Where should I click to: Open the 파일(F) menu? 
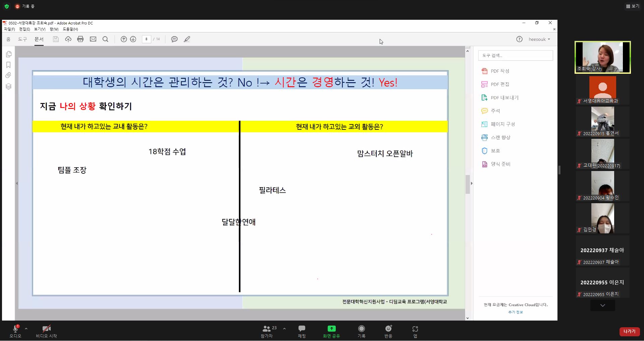[x=9, y=29]
